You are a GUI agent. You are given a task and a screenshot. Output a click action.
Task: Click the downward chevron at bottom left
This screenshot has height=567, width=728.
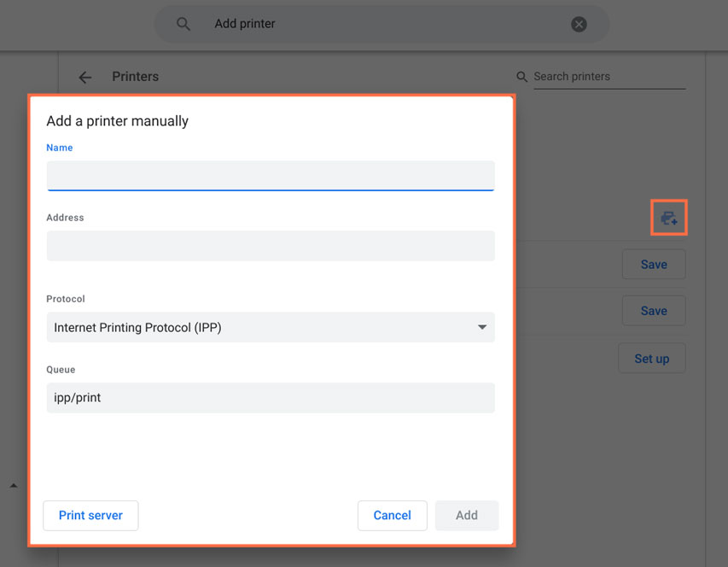[14, 485]
